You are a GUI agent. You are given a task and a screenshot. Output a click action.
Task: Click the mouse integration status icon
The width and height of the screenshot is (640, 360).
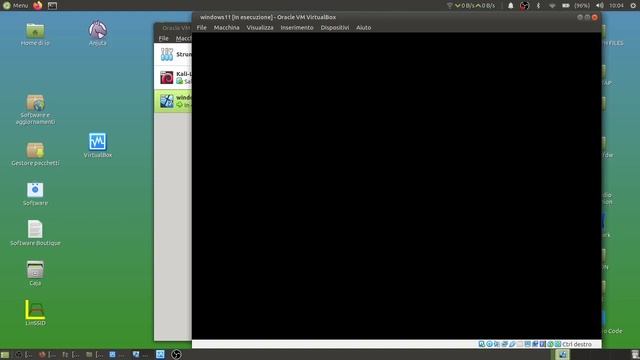pyautogui.click(x=550, y=344)
